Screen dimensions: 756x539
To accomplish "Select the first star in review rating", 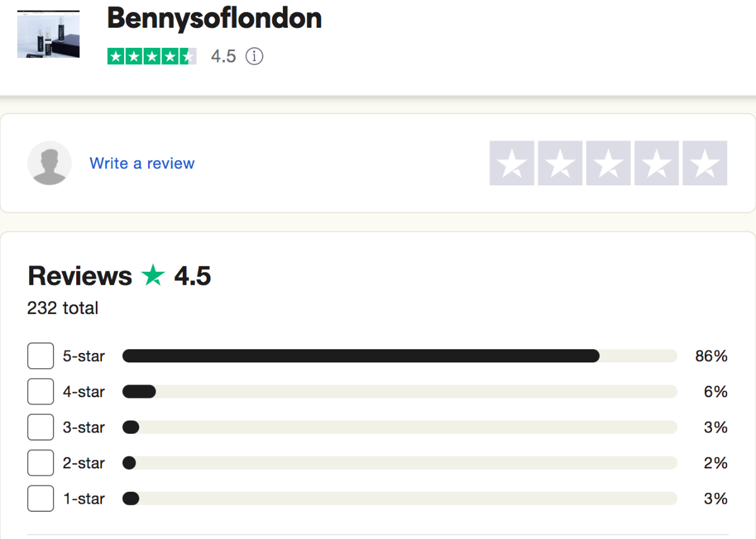I will pos(512,163).
